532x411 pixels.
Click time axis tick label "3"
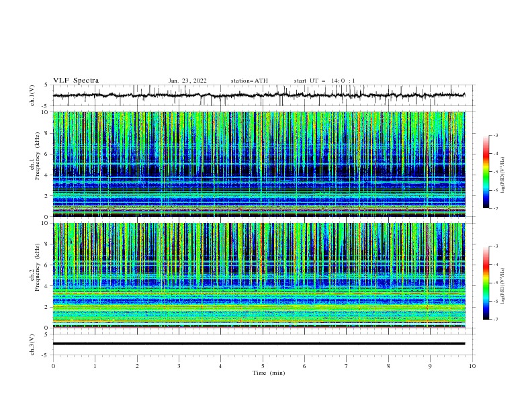179,366
